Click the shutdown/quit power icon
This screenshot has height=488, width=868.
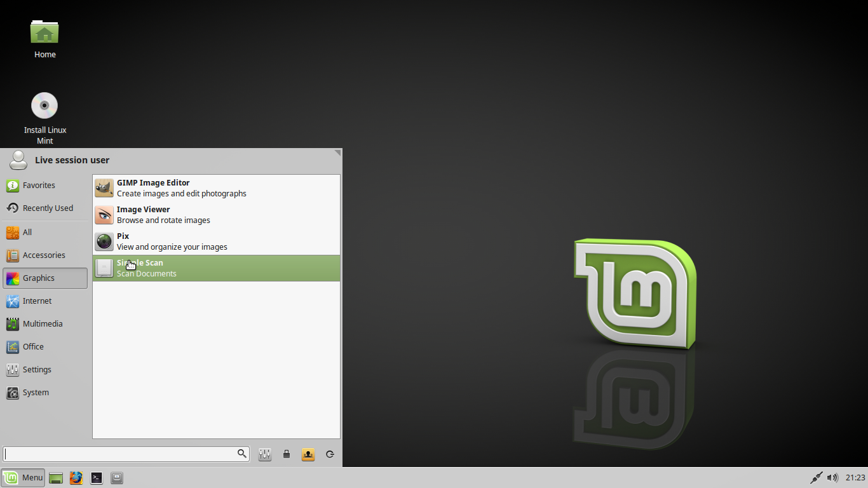point(330,454)
